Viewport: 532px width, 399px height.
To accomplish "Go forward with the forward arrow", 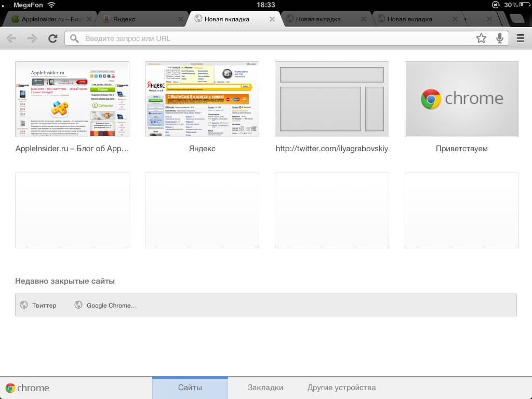I will pyautogui.click(x=32, y=38).
